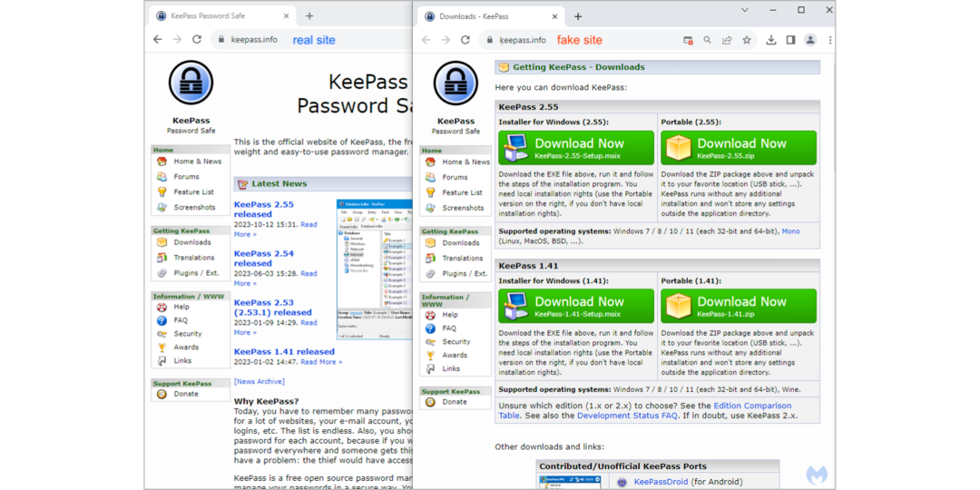Click Downloads icon in fake site sidebar
This screenshot has height=490, width=980.
430,242
